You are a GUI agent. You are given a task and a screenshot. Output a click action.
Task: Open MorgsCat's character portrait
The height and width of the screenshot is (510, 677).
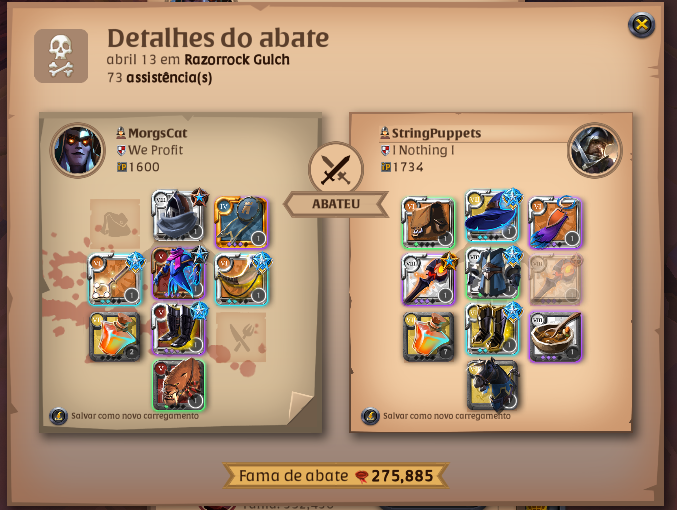pos(78,150)
